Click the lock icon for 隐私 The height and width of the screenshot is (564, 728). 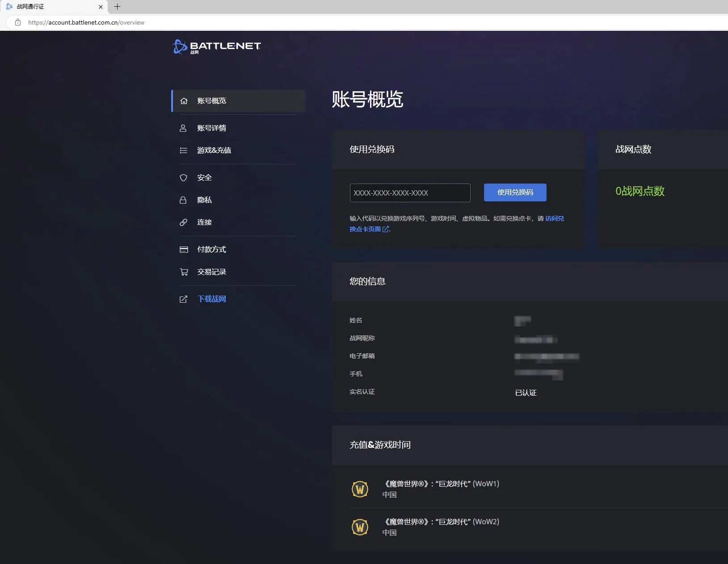[183, 200]
